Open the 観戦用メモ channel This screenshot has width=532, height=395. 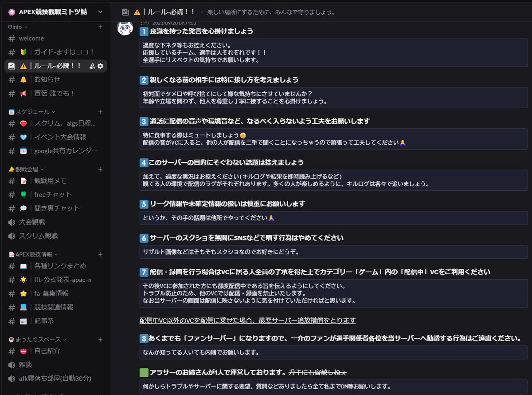pos(55,181)
